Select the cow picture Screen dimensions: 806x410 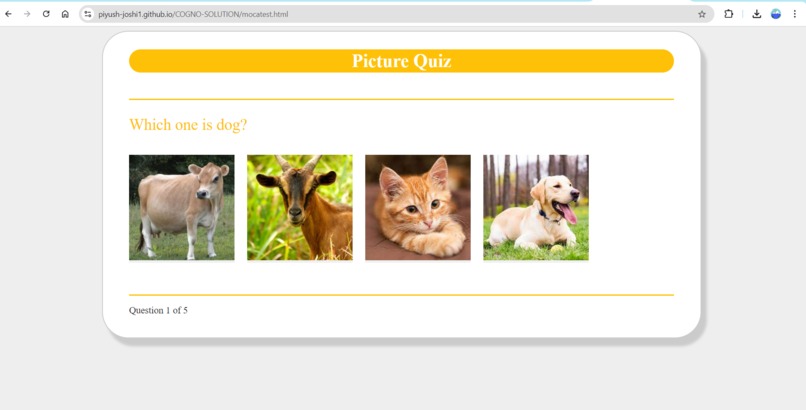click(181, 208)
